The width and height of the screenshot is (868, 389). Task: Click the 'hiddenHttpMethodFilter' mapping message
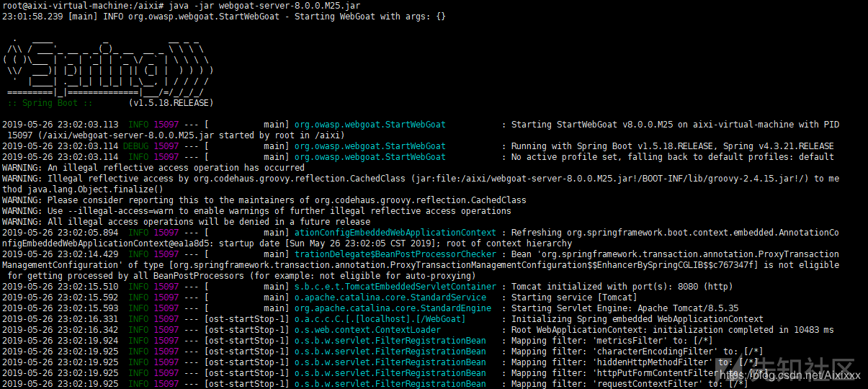(635, 362)
